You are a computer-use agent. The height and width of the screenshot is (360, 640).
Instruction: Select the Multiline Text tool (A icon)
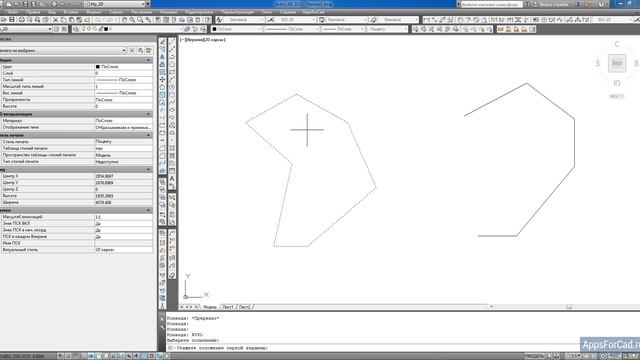tap(172, 179)
